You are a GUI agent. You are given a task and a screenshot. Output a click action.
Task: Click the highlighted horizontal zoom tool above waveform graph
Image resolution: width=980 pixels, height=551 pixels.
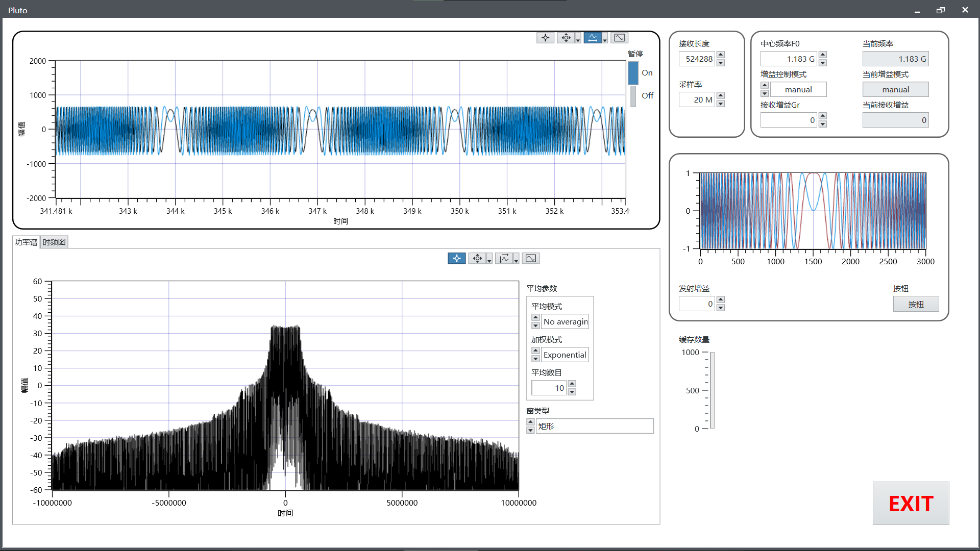click(x=594, y=37)
